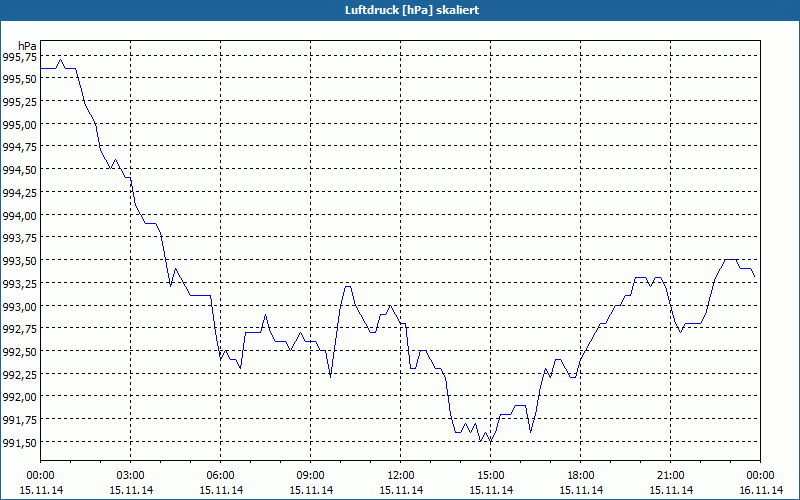Click the 15:00 time axis label

pos(491,476)
